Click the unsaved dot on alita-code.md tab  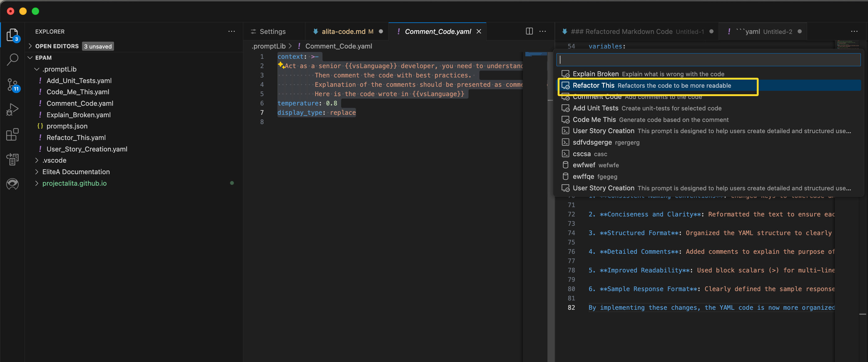tap(381, 31)
